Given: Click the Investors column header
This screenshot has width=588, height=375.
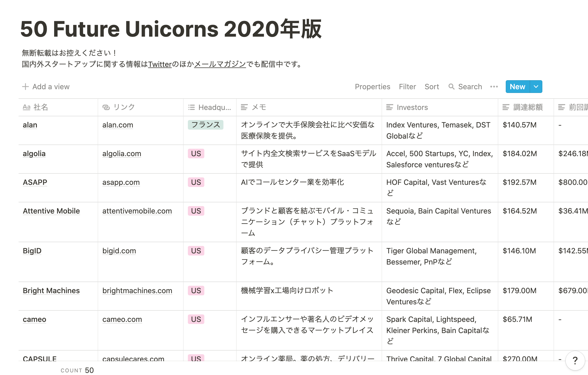Looking at the screenshot, I should [440, 107].
